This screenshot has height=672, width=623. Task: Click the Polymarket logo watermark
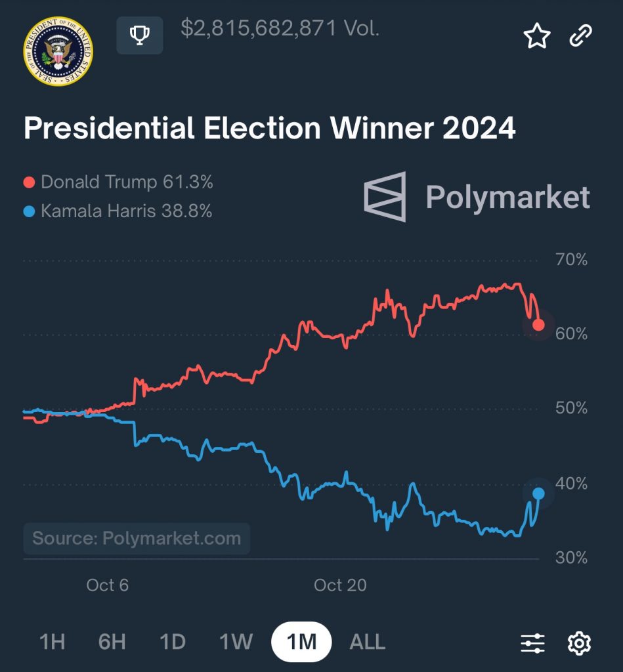pyautogui.click(x=477, y=197)
